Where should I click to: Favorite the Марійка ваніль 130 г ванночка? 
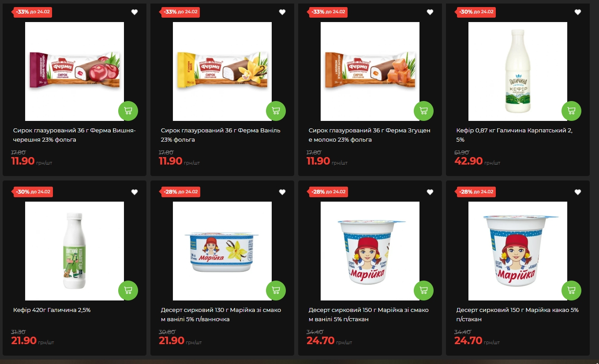pyautogui.click(x=282, y=192)
